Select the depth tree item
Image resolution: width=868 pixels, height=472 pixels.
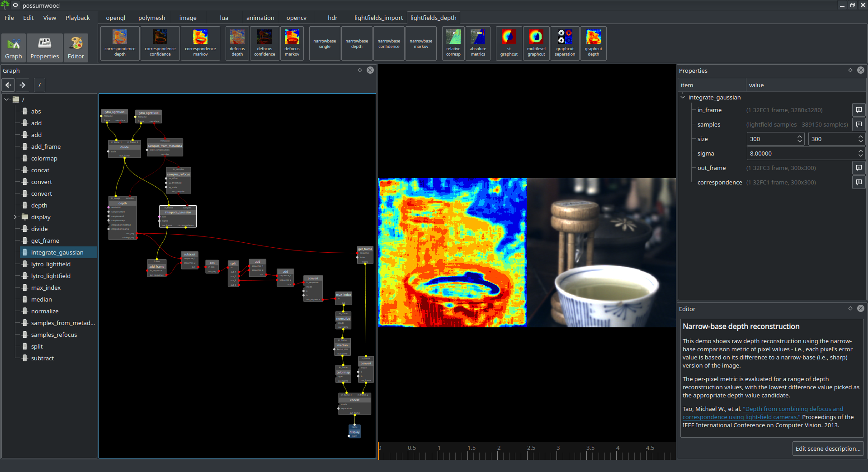coord(39,205)
